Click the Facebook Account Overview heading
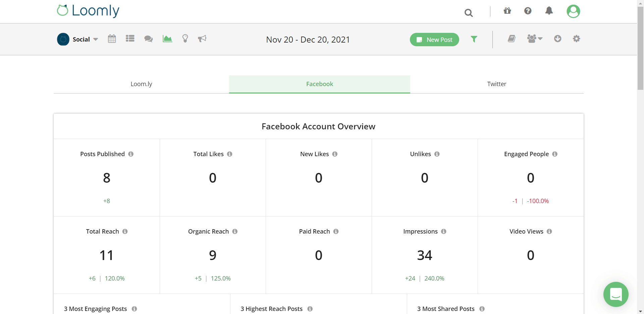 pyautogui.click(x=318, y=126)
